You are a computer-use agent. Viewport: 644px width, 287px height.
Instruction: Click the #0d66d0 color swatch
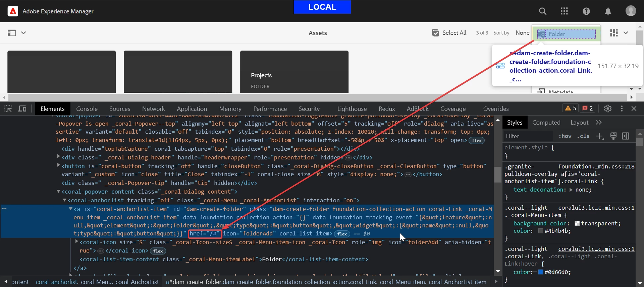(x=541, y=272)
